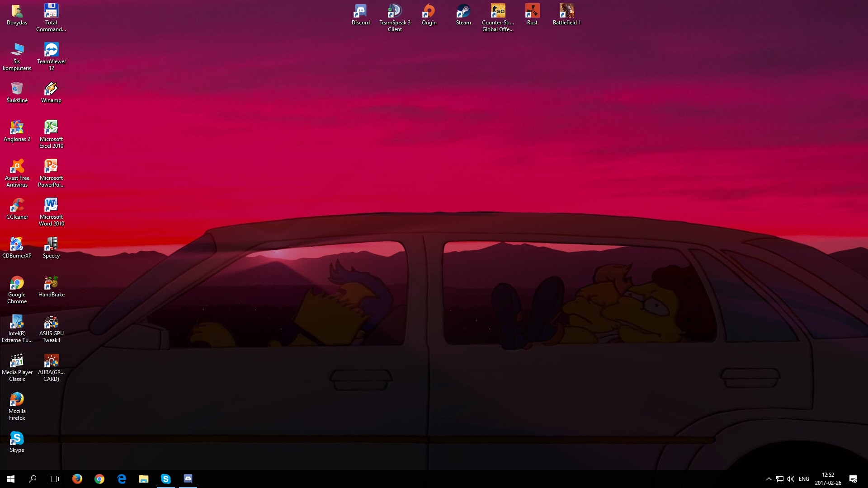Screen dimensions: 868x488
Task: Open the Action Center notifications
Action: [853, 479]
